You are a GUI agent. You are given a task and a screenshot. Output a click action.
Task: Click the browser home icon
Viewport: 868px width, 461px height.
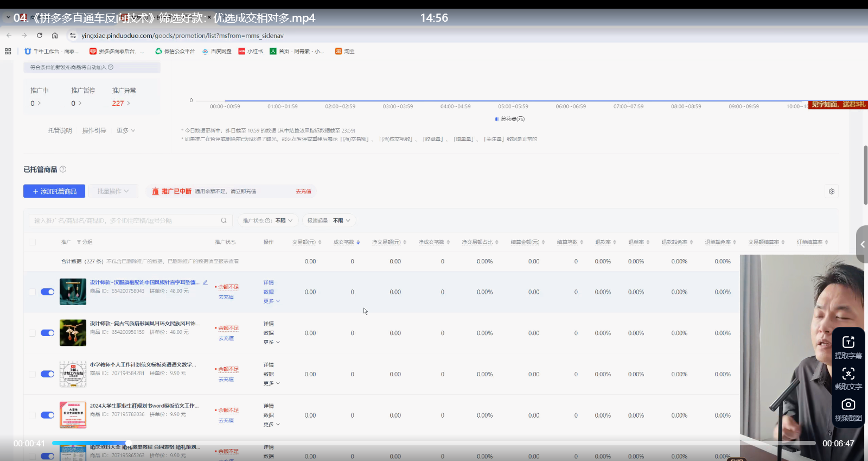pyautogui.click(x=55, y=35)
